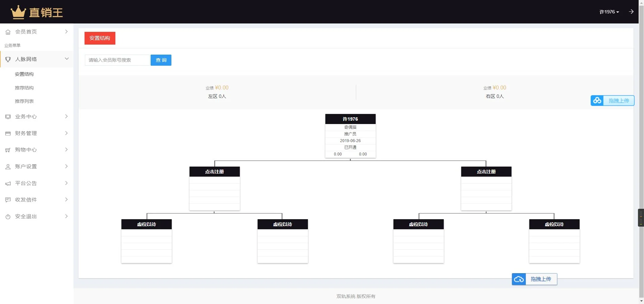Image resolution: width=644 pixels, height=304 pixels.
Task: Click the user icon beside 账户设置
Action: 8,167
